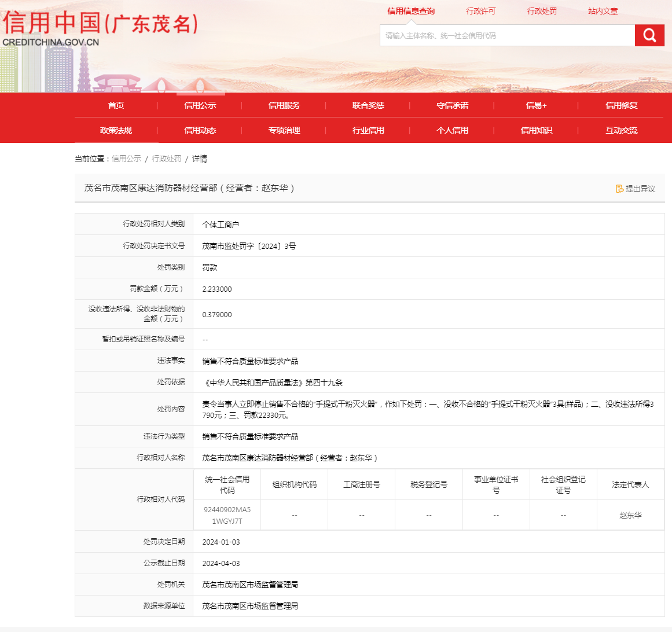Go to the 信用修复 page
This screenshot has width=672, height=632.
[x=621, y=105]
